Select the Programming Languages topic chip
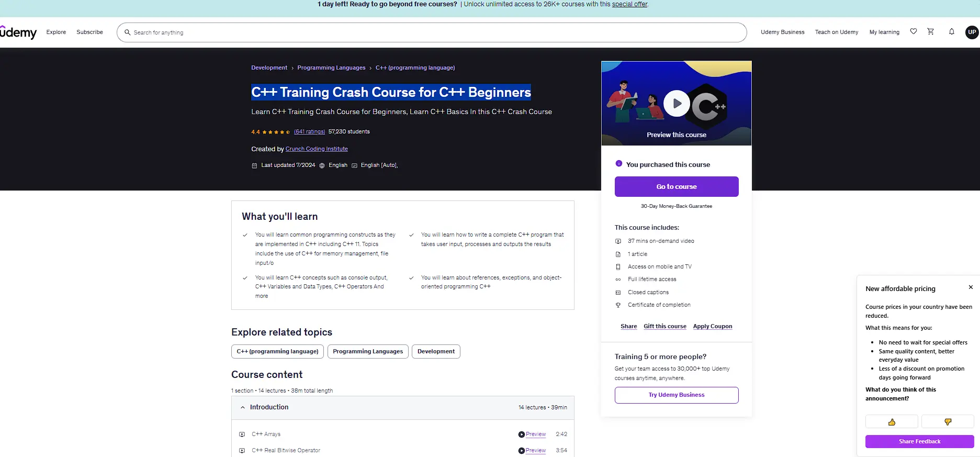The width and height of the screenshot is (980, 457). tap(368, 351)
